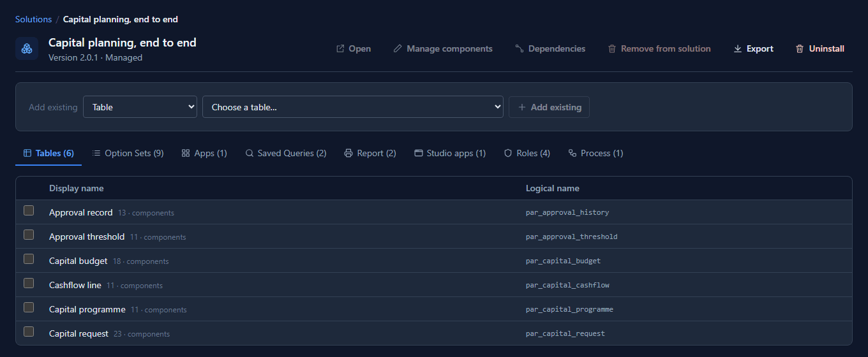Click the Logical name column header
Image resolution: width=868 pixels, height=357 pixels.
(x=553, y=188)
